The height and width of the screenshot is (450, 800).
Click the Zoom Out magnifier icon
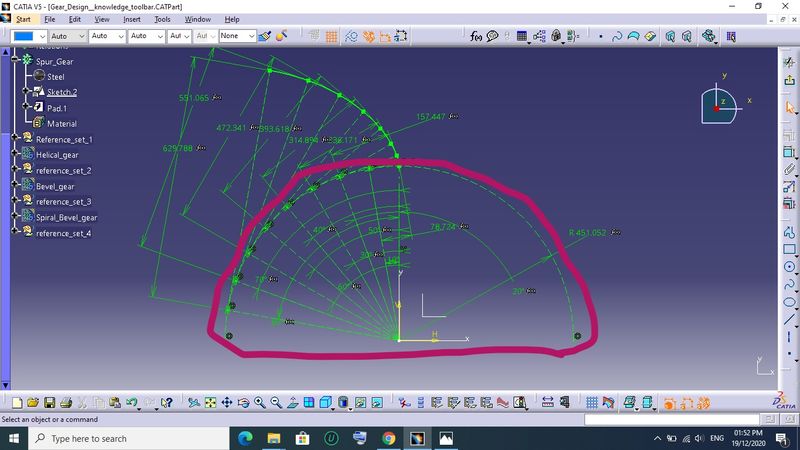(275, 403)
